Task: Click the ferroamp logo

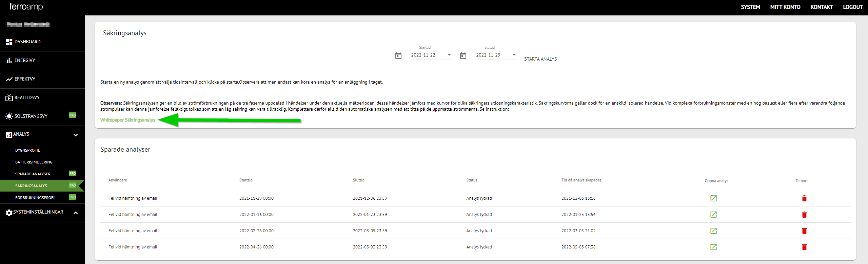Action: pos(26,7)
